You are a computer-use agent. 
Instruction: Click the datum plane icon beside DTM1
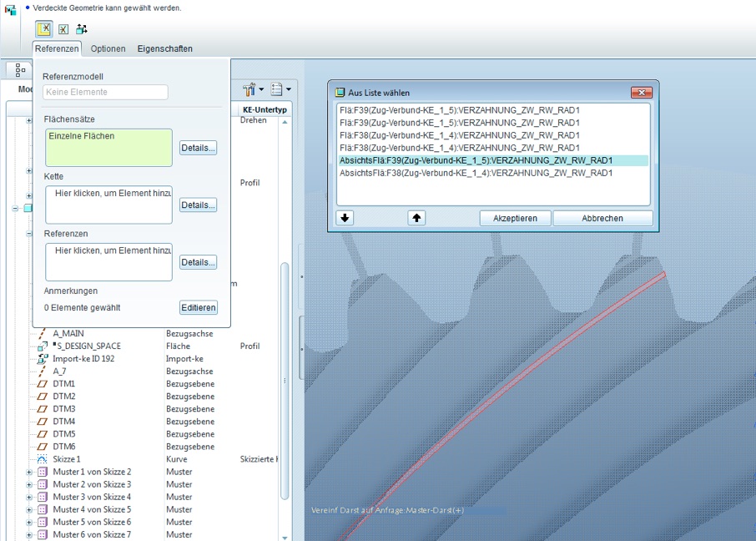click(43, 384)
